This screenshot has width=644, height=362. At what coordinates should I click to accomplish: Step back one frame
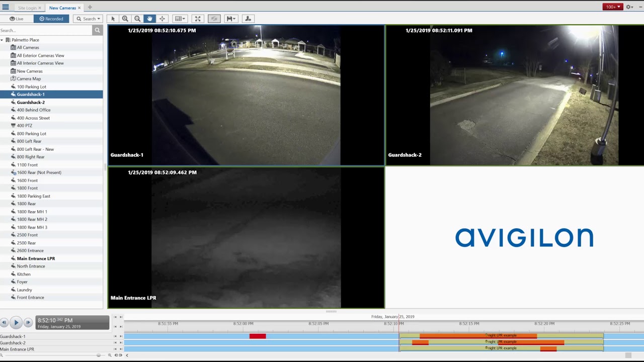coord(4,323)
